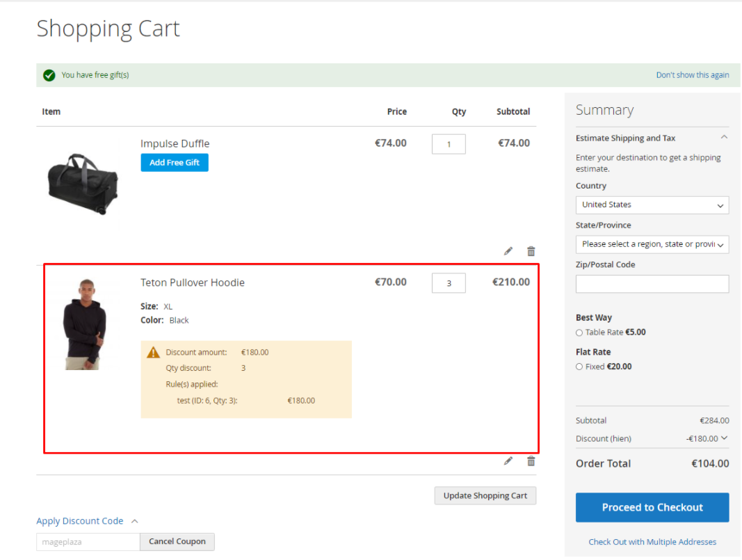This screenshot has height=560, width=742.
Task: Delete Teton Pullover Hoodie using the trash icon
Action: pyautogui.click(x=531, y=461)
